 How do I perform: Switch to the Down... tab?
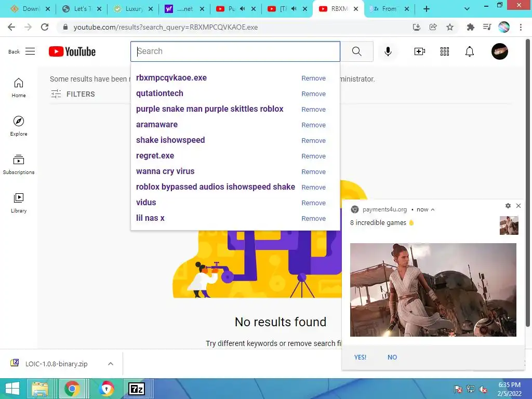(30, 9)
